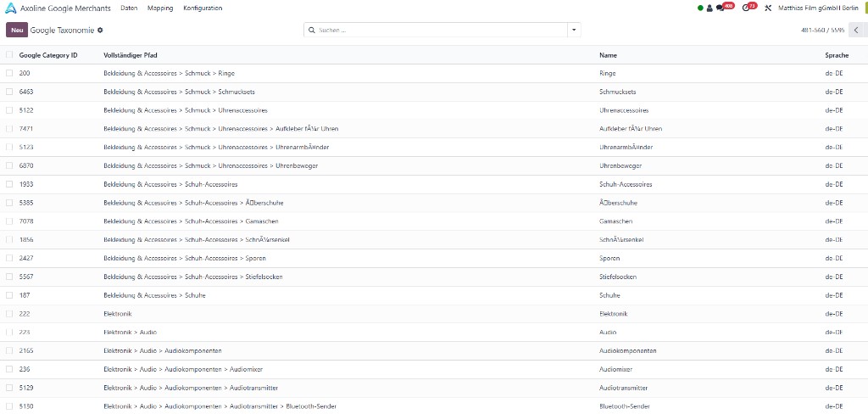868x414 pixels.
Task: Open path ending in Uhrenbeweger
Action: pyautogui.click(x=210, y=165)
